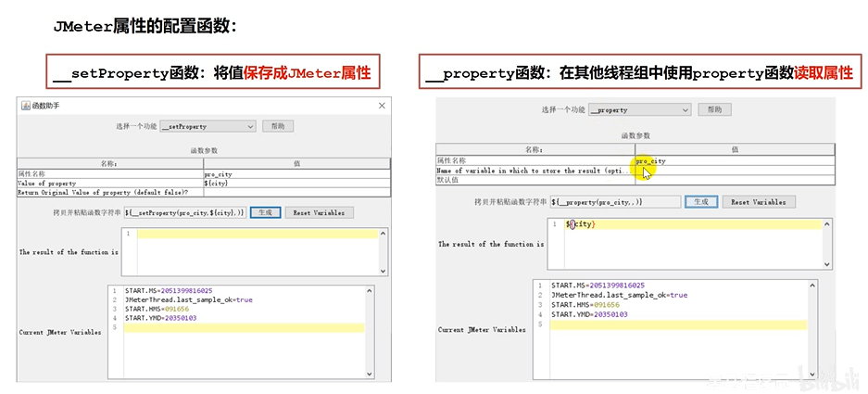Click scroll down arrow of left variables box
Image resolution: width=868 pixels, height=394 pixels.
point(370,374)
